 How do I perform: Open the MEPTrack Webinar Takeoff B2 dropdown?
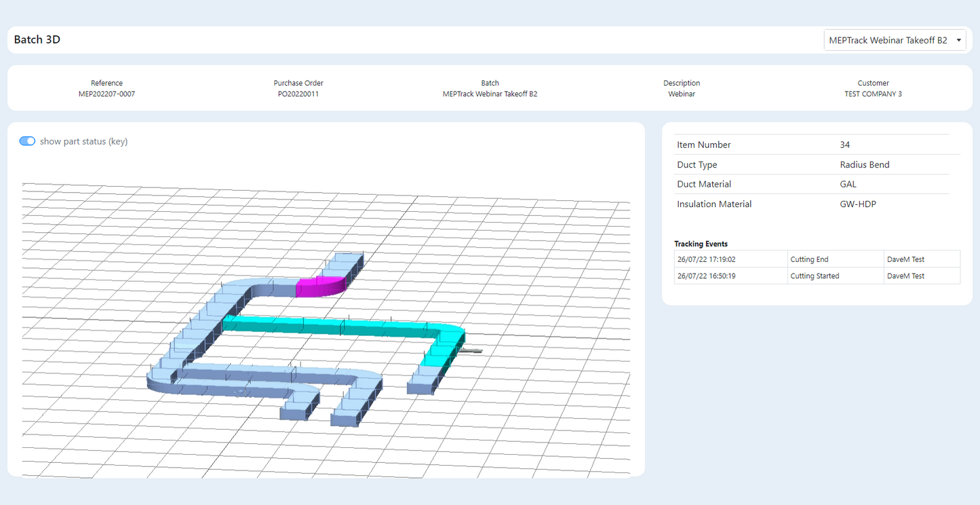tap(887, 41)
